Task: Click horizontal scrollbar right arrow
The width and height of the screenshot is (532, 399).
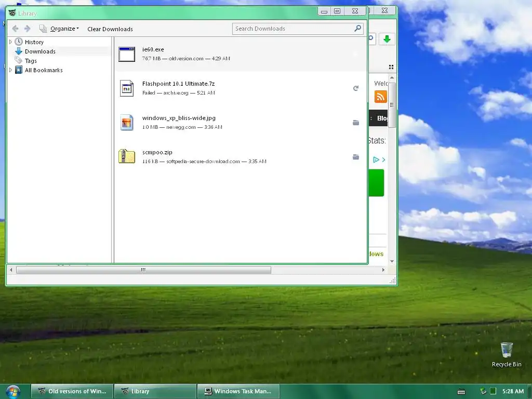Action: (383, 270)
